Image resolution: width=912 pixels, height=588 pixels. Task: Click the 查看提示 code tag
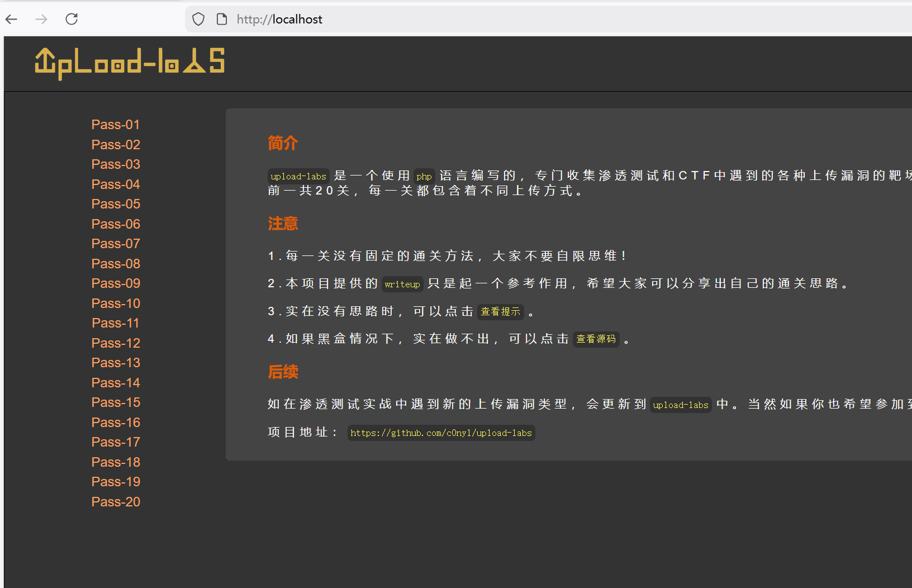click(501, 311)
